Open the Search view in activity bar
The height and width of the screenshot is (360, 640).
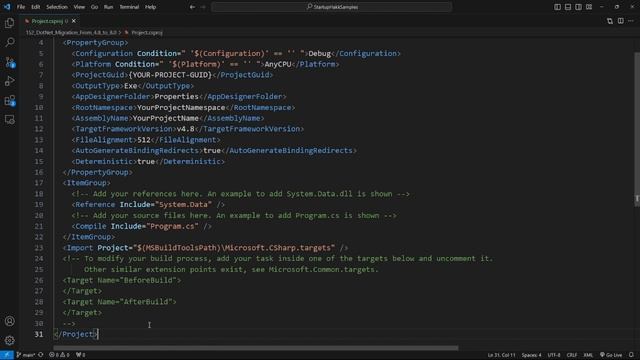(9, 42)
